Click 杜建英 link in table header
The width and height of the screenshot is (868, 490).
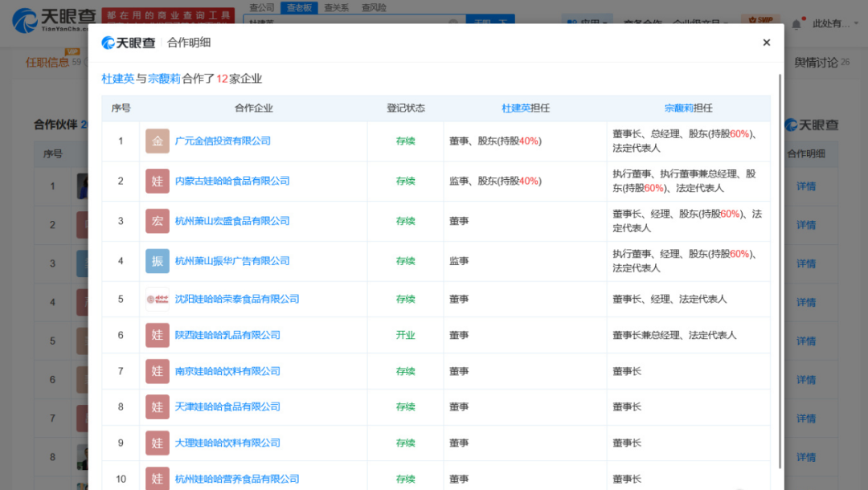tap(516, 108)
